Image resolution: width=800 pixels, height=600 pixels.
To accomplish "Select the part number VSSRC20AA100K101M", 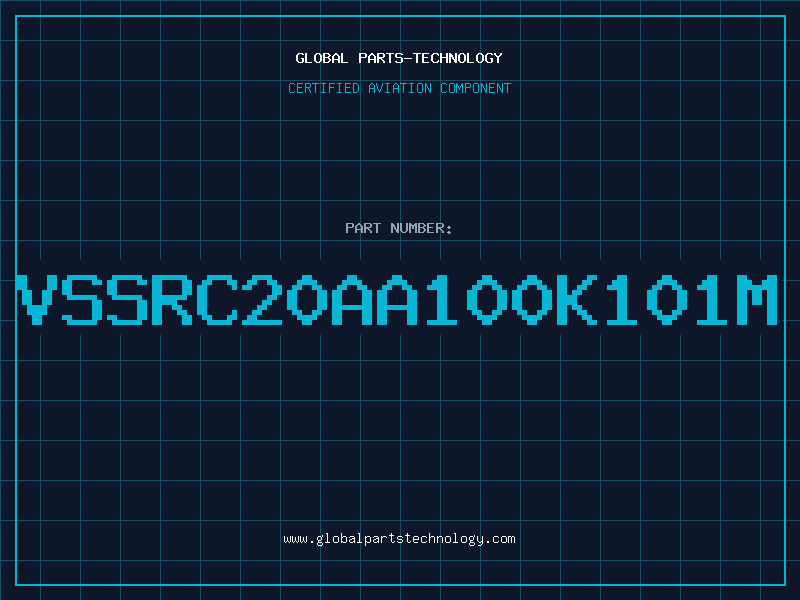I will point(397,300).
